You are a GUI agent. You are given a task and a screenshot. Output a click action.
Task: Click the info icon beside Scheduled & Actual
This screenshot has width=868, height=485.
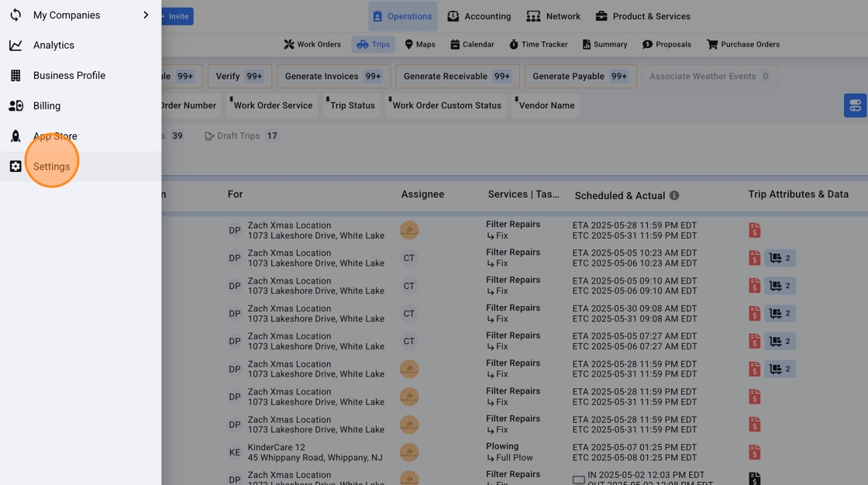tap(674, 195)
